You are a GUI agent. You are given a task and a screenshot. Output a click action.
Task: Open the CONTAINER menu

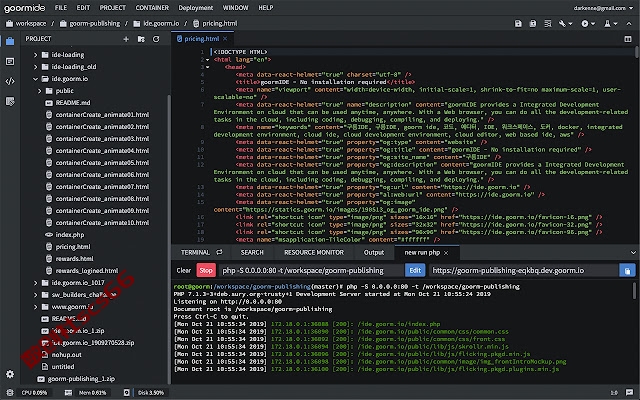click(152, 8)
